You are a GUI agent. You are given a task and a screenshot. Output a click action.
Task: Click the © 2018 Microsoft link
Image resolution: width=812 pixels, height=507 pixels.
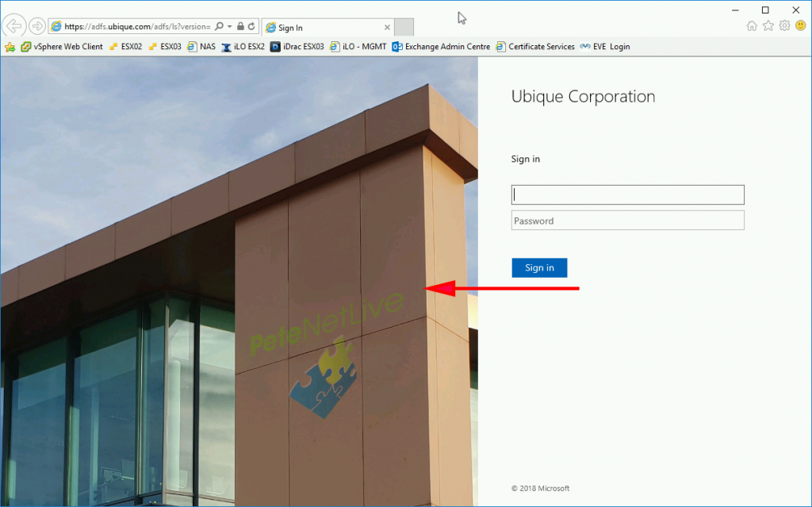coord(541,488)
